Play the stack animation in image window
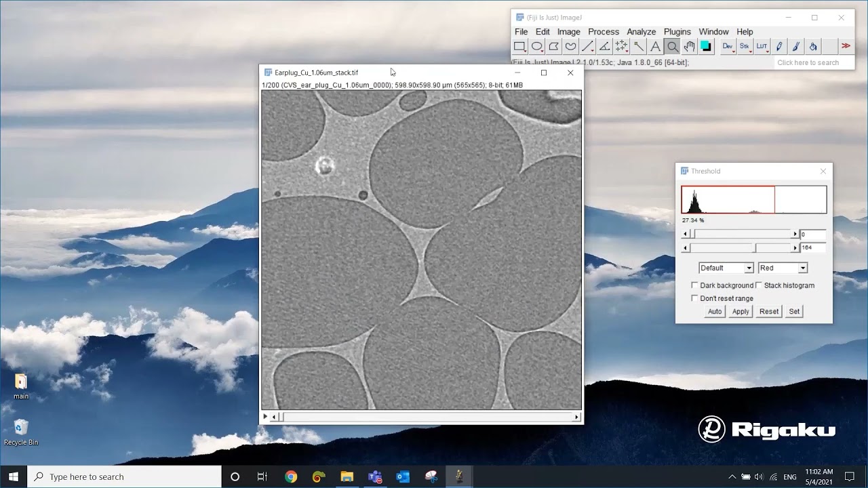Screen dimensions: 868x488 click(x=265, y=417)
